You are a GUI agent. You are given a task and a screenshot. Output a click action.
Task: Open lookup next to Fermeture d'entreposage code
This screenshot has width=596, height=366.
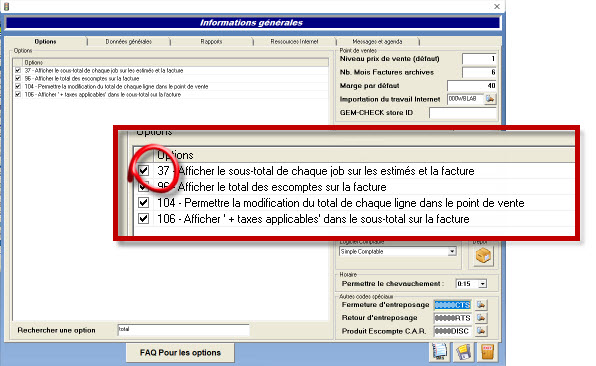tap(481, 305)
